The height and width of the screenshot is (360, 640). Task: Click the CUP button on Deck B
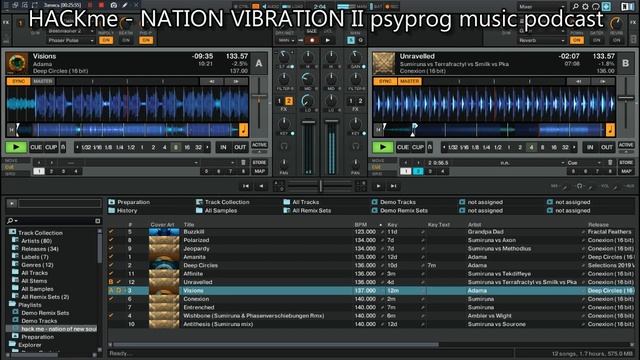click(418, 147)
